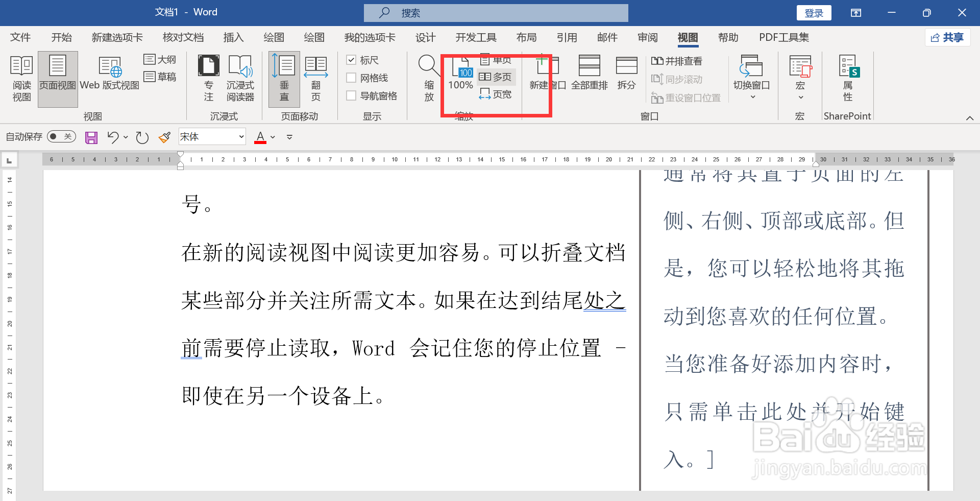
Task: Open the Undo history dropdown arrow
Action: click(x=126, y=137)
